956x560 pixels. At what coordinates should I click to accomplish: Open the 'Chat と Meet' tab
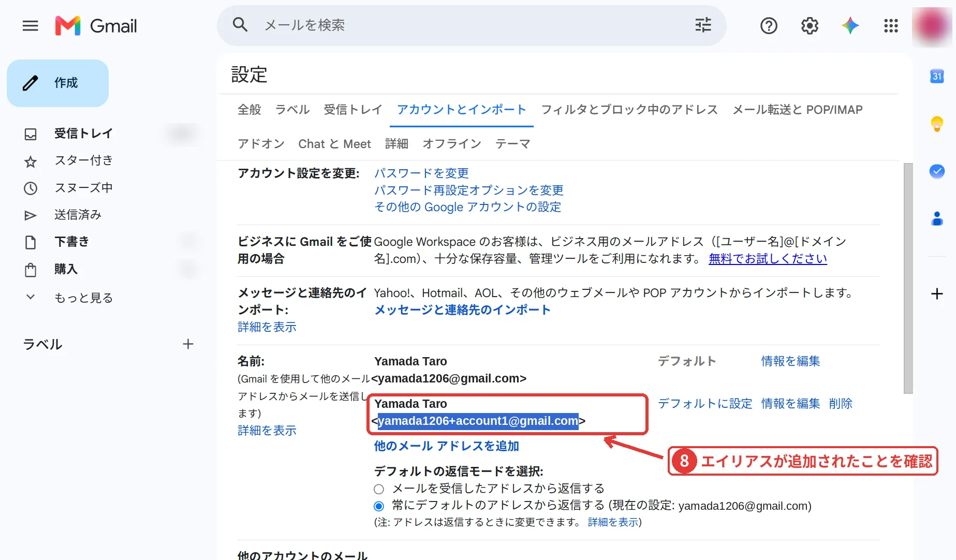(335, 144)
